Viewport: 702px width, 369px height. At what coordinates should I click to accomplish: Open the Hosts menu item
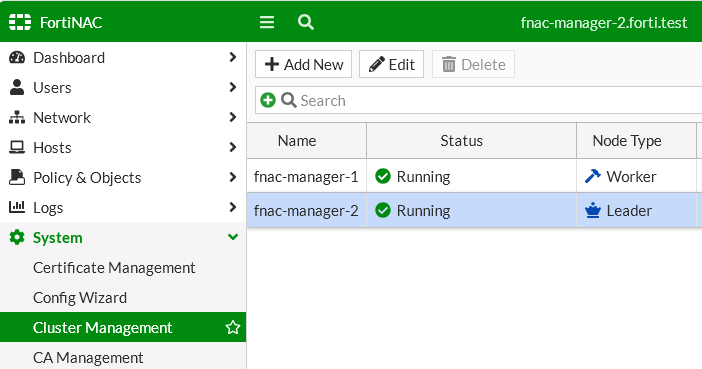tap(123, 147)
